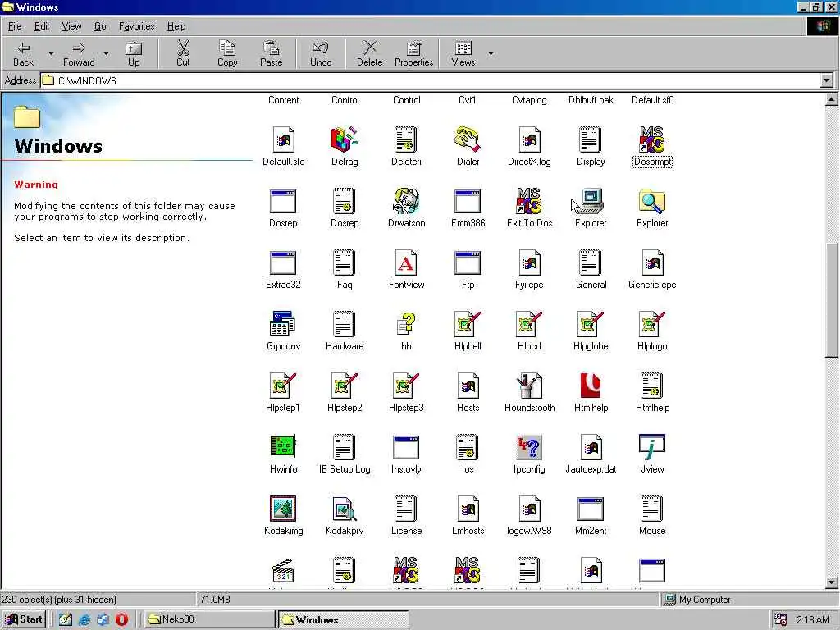Viewport: 840px width, 630px height.
Task: Select the License text file
Action: point(406,509)
